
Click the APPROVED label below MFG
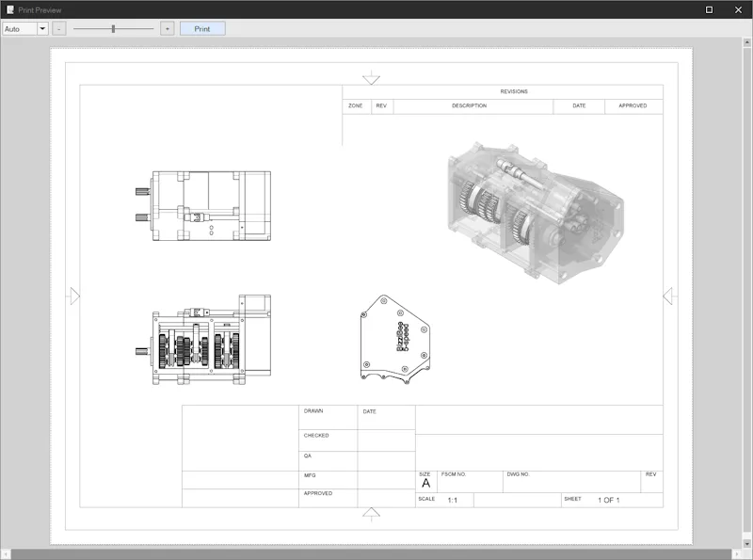(318, 493)
